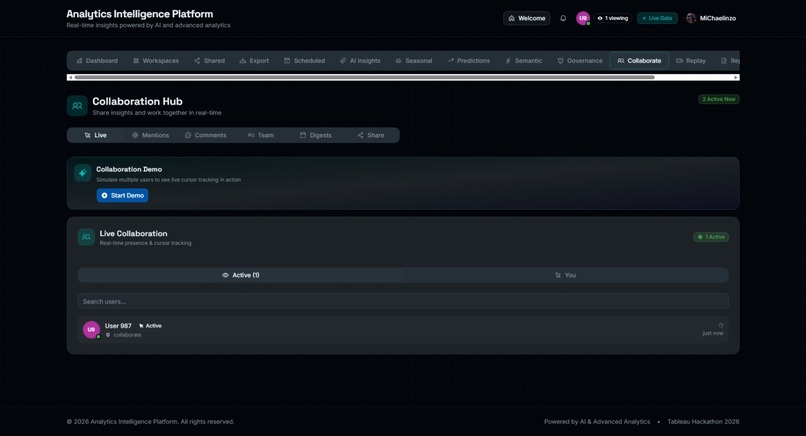Click the MiChaelinzo profile avatar
This screenshot has width=806, height=436.
pos(691,18)
